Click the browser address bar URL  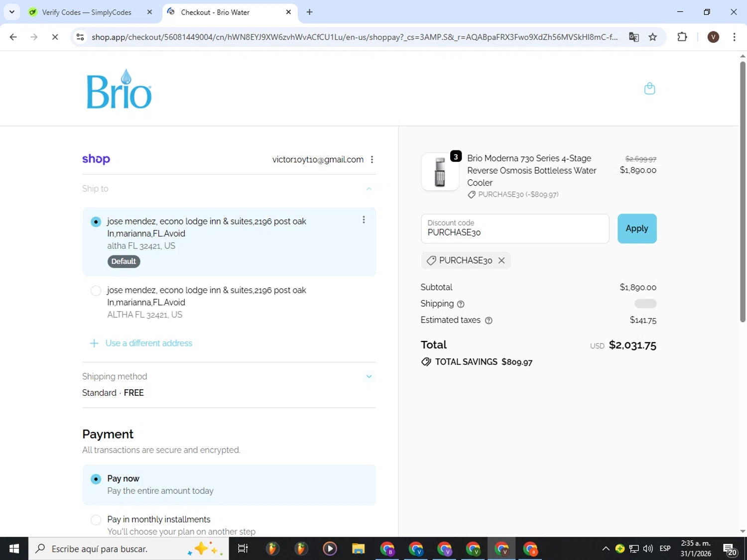(x=355, y=37)
